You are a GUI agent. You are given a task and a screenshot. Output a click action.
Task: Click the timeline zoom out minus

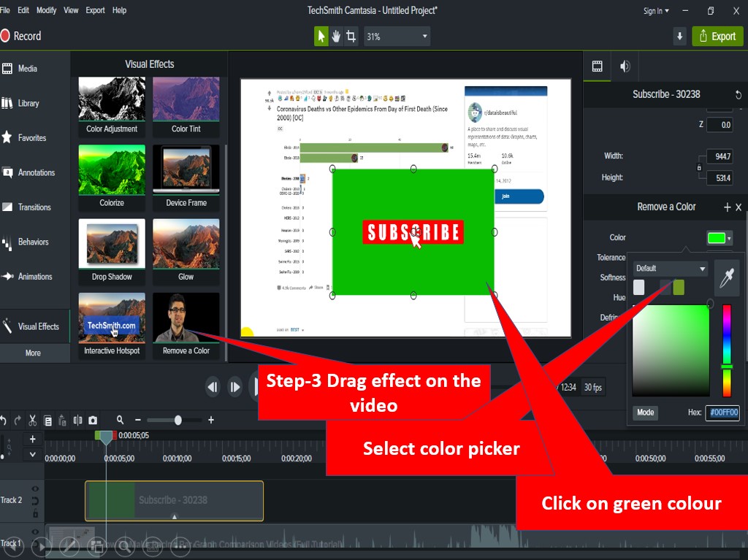(138, 421)
